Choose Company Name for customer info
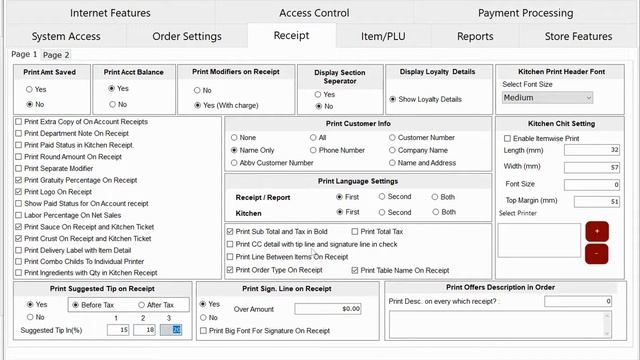 [392, 150]
